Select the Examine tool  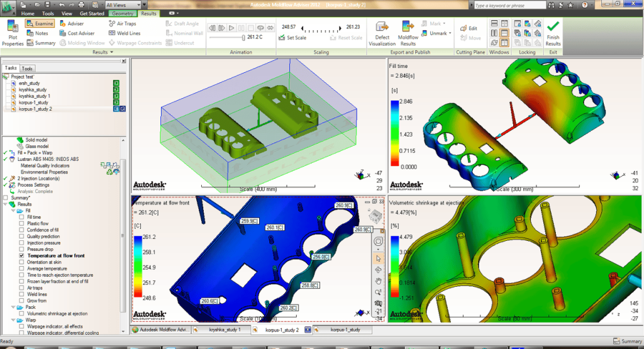(x=40, y=23)
